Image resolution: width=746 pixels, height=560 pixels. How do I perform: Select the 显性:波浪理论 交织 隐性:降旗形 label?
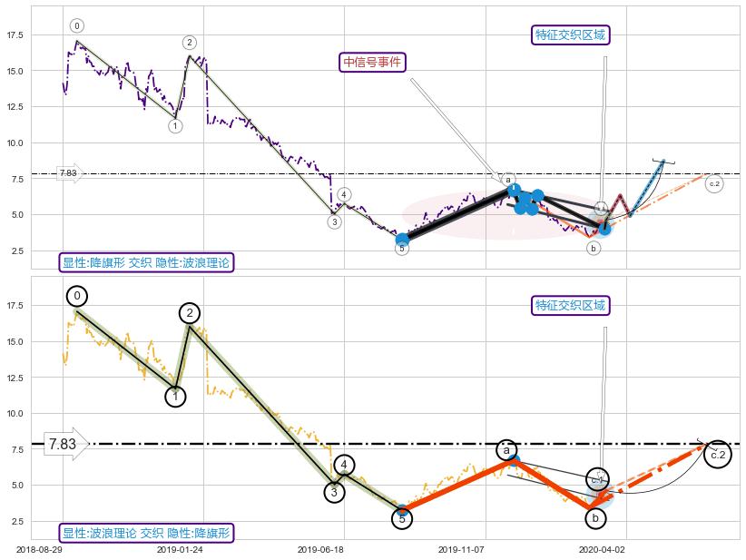(147, 533)
